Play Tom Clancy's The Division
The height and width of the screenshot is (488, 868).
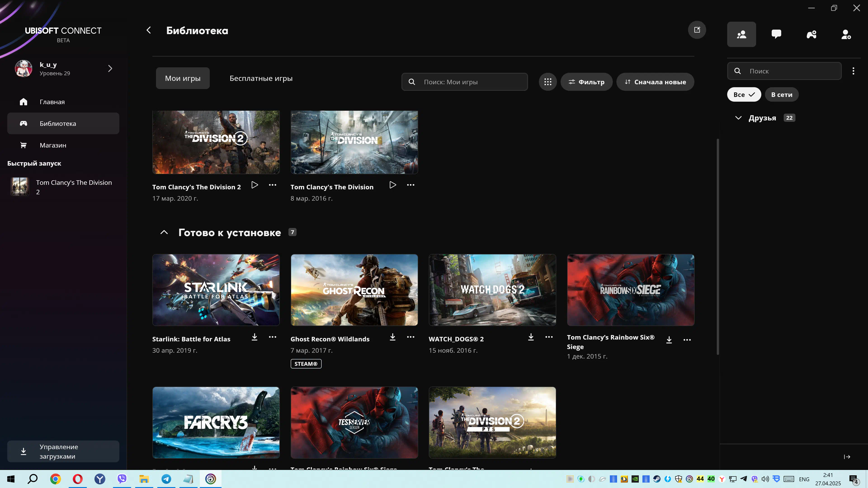click(x=393, y=185)
